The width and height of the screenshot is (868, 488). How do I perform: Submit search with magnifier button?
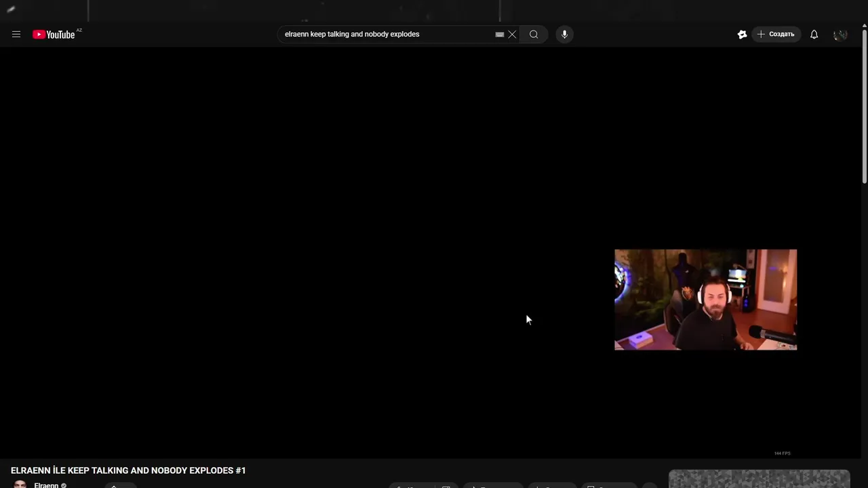pos(534,35)
